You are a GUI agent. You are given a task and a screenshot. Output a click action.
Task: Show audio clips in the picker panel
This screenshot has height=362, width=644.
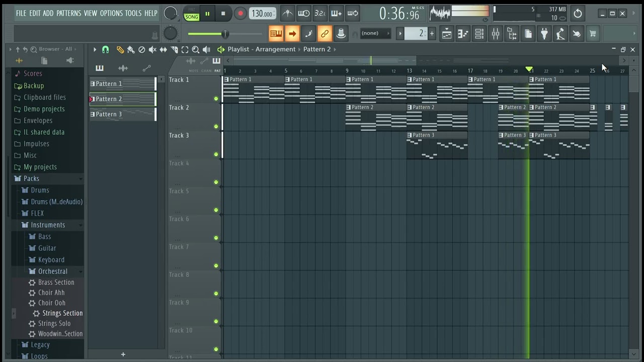pos(123,68)
